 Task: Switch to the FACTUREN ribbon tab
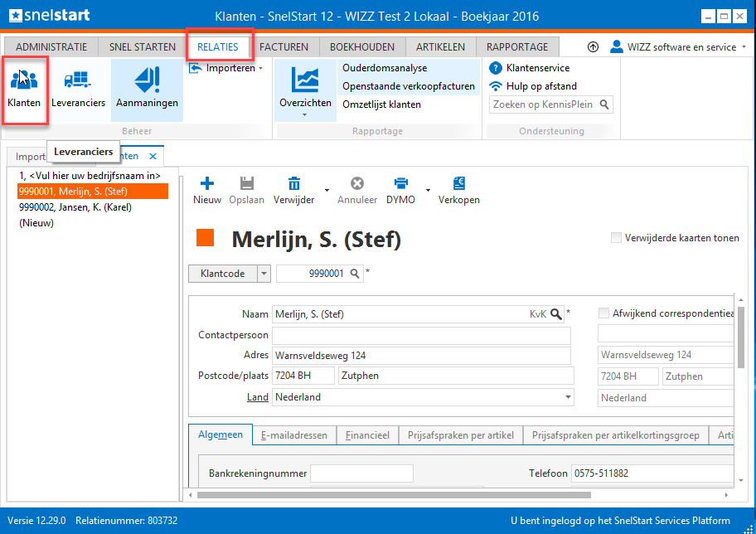(x=283, y=47)
